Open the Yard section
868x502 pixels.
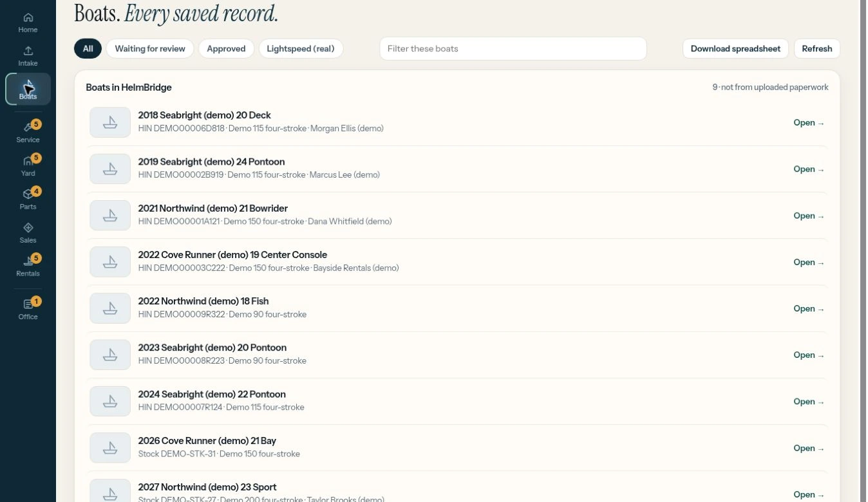28,165
